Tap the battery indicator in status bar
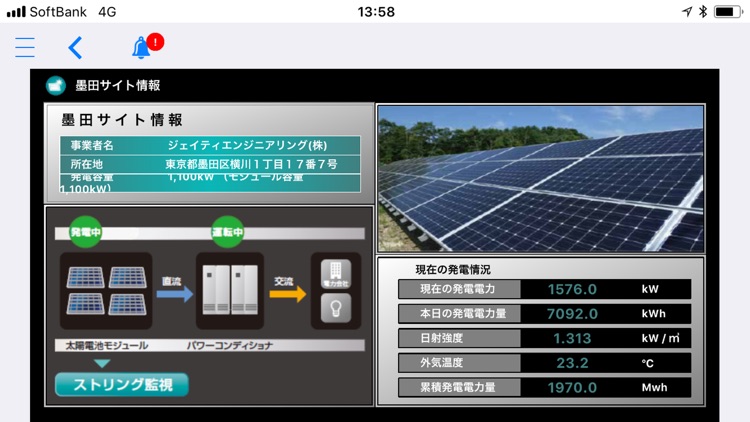 click(728, 11)
